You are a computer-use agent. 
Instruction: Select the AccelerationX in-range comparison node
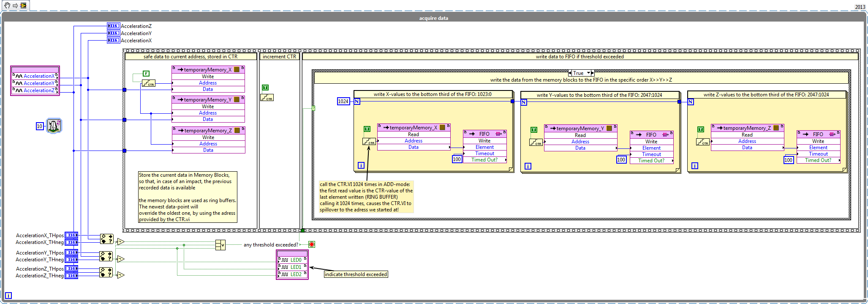[106, 239]
